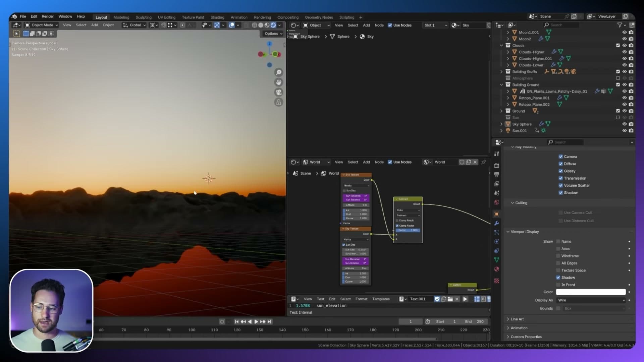Switch viewport to solid shading

[261, 25]
